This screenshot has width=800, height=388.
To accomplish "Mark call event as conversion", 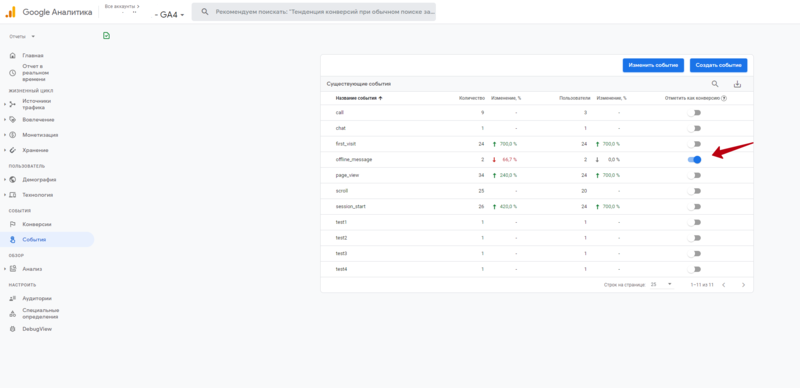I will tap(694, 112).
